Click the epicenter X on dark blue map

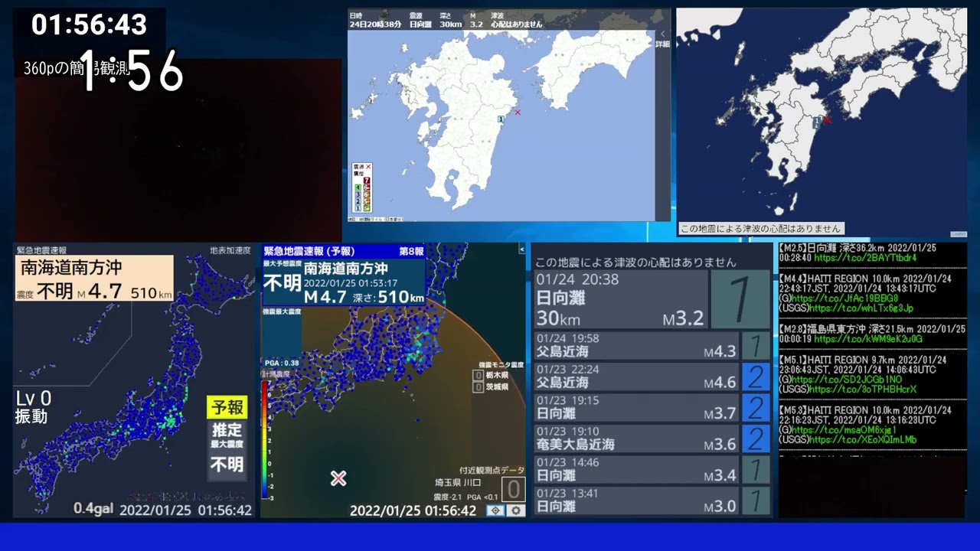tap(827, 120)
